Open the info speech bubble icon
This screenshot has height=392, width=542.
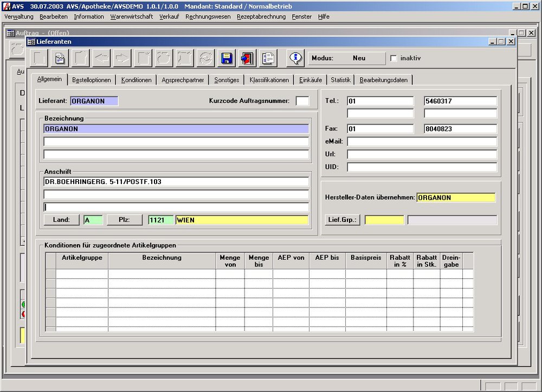[295, 58]
